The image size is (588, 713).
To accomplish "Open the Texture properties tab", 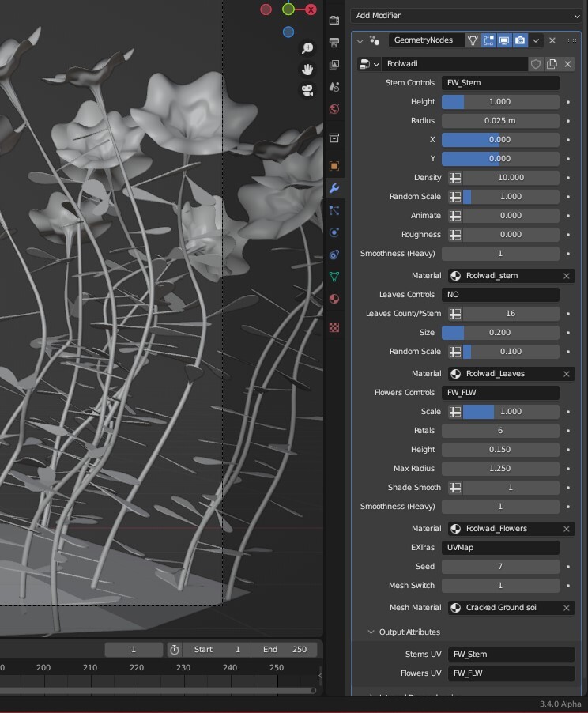I will pos(334,327).
